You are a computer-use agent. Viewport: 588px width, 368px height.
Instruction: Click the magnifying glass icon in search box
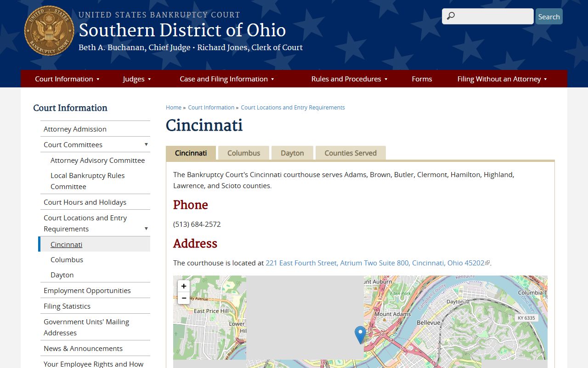[x=451, y=16]
